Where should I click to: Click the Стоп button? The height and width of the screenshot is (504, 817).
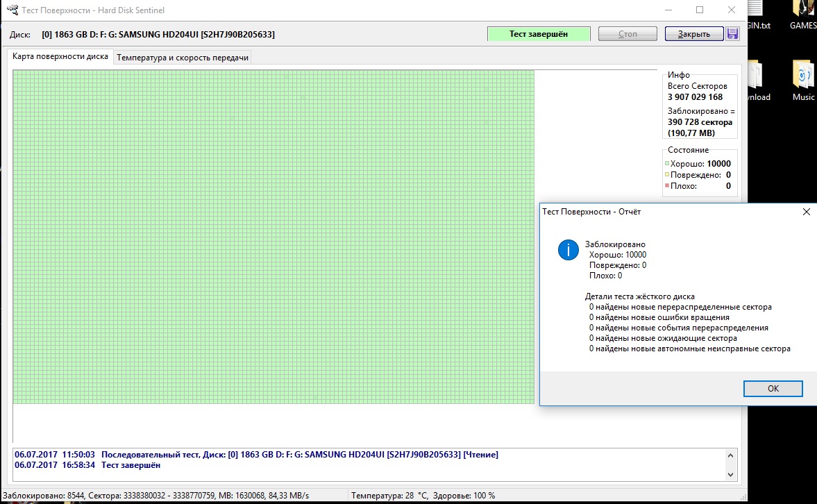click(628, 34)
